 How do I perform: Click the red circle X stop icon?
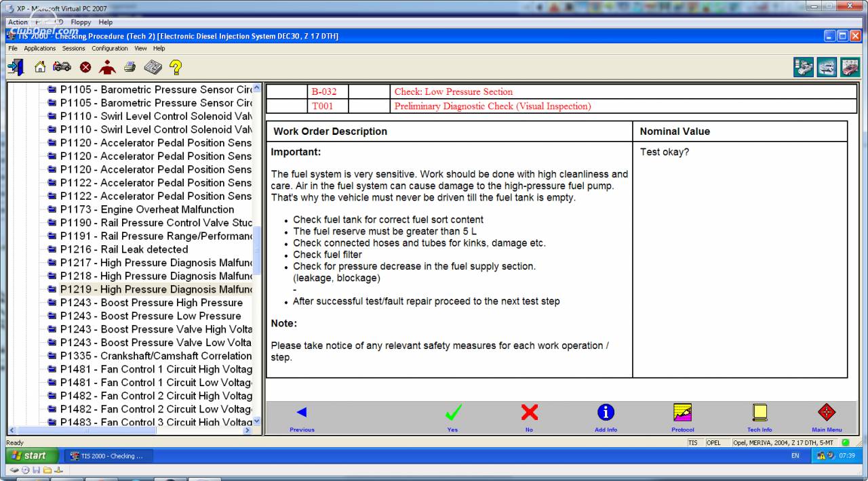(85, 67)
